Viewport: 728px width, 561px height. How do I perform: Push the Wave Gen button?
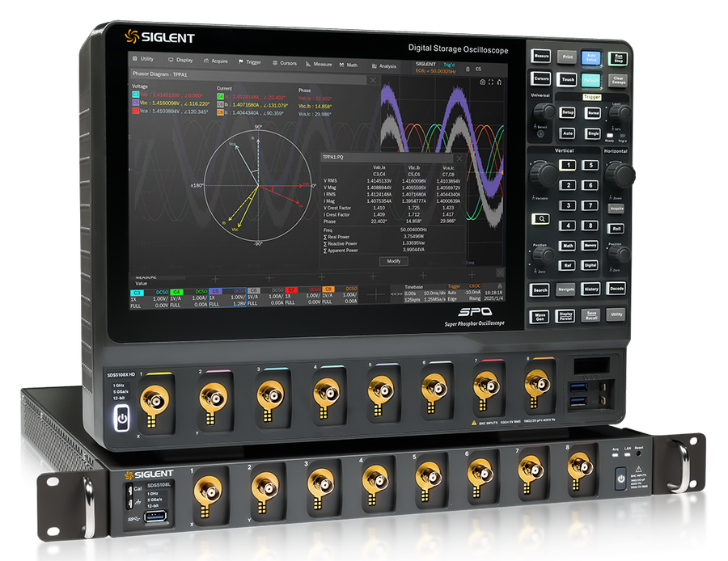tap(540, 317)
